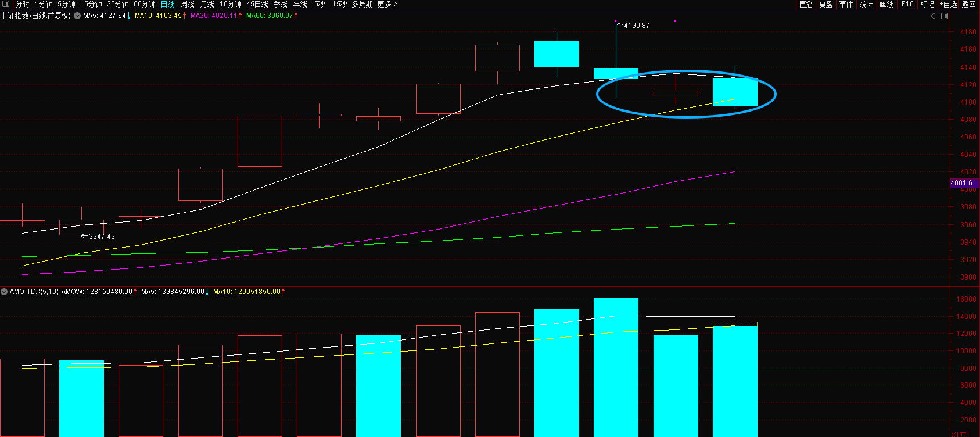Click the 统计 statistics button
This screenshot has width=980, height=437.
(866, 4)
